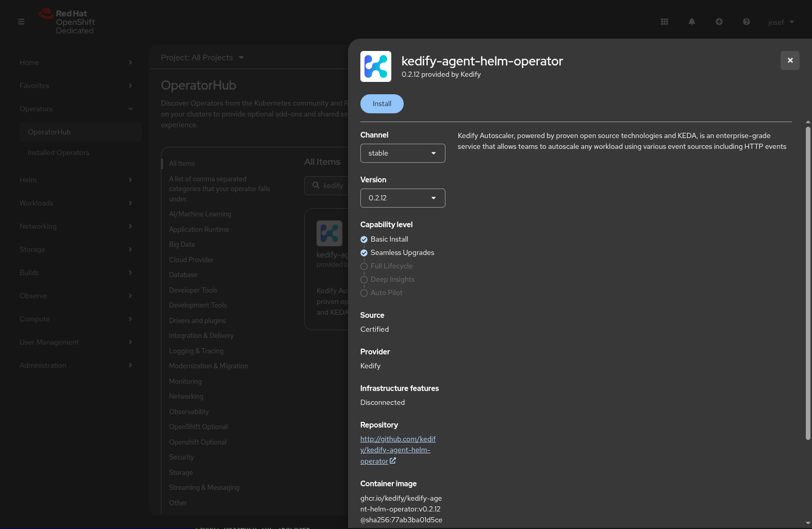This screenshot has height=529, width=812.
Task: Filter by Observability category
Action: tap(189, 412)
